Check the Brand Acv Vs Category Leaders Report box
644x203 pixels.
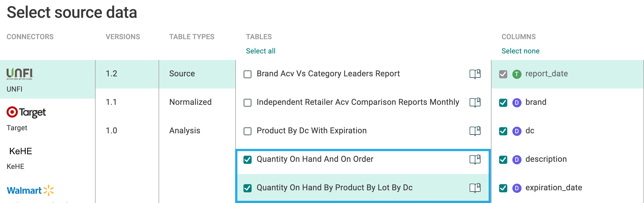tap(248, 74)
